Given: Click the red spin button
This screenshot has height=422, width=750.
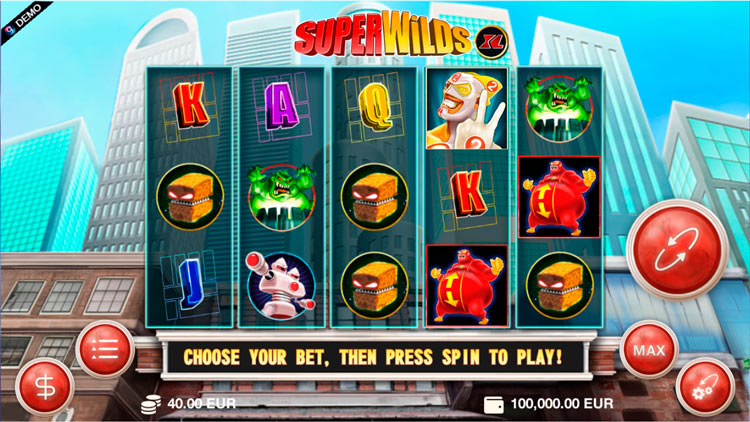Looking at the screenshot, I should pyautogui.click(x=677, y=249).
